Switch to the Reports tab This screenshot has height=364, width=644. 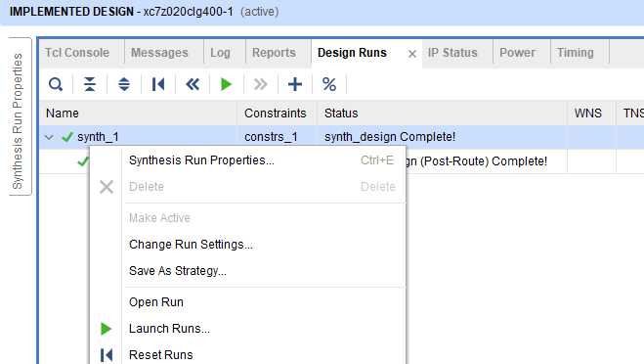pyautogui.click(x=274, y=53)
